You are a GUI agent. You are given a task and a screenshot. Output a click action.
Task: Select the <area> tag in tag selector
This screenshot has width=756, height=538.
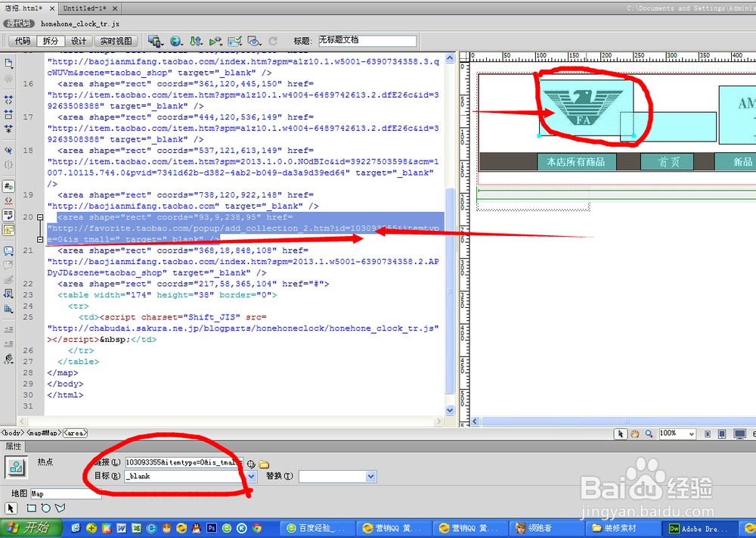[75, 434]
